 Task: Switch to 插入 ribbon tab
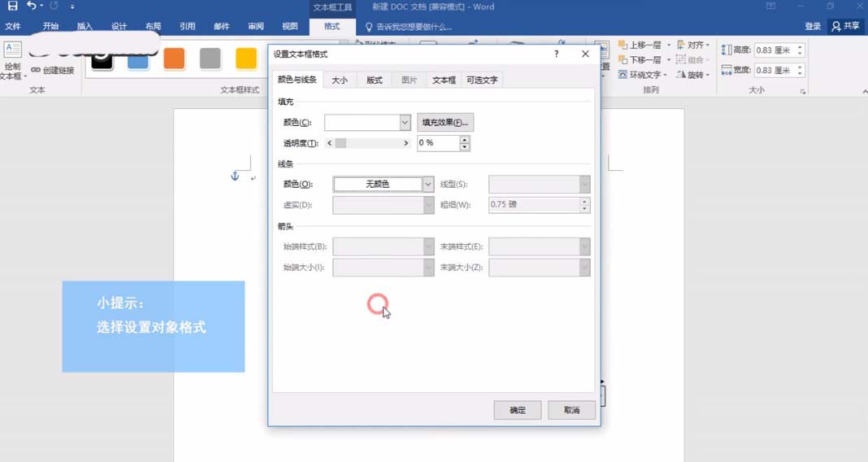(85, 26)
